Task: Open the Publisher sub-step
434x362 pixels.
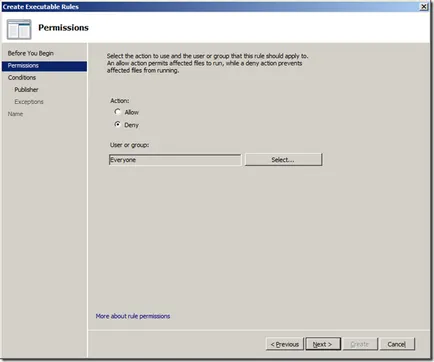Action: [26, 90]
